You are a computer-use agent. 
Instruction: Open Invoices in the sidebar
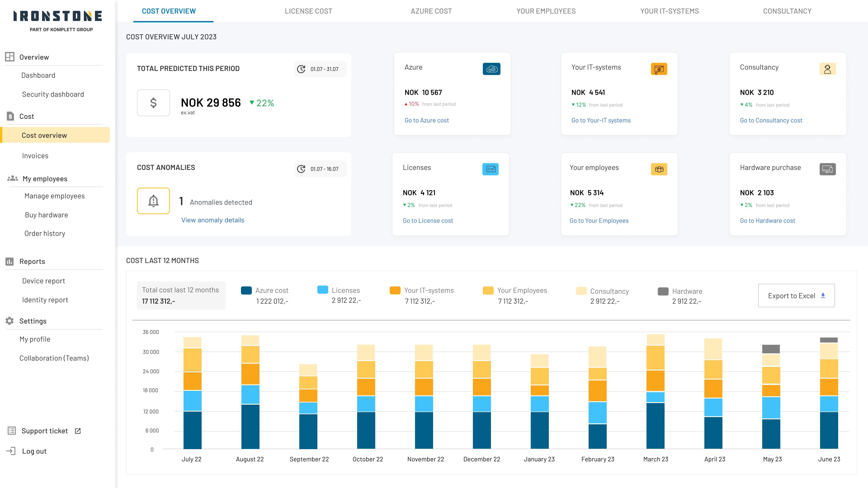click(35, 156)
